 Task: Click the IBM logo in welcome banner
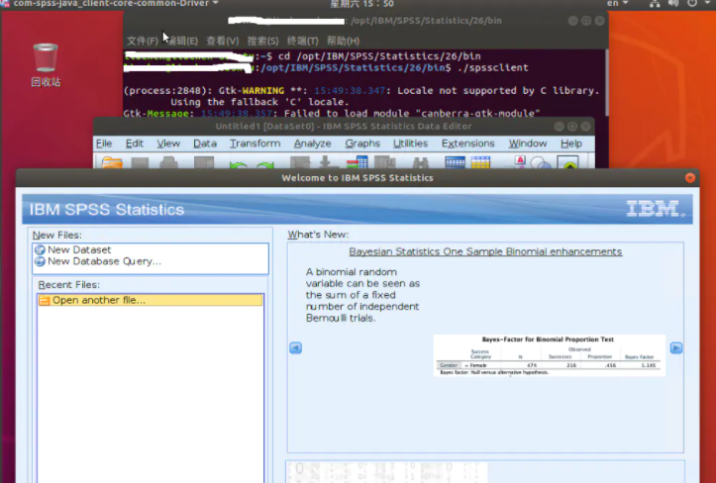pyautogui.click(x=655, y=209)
